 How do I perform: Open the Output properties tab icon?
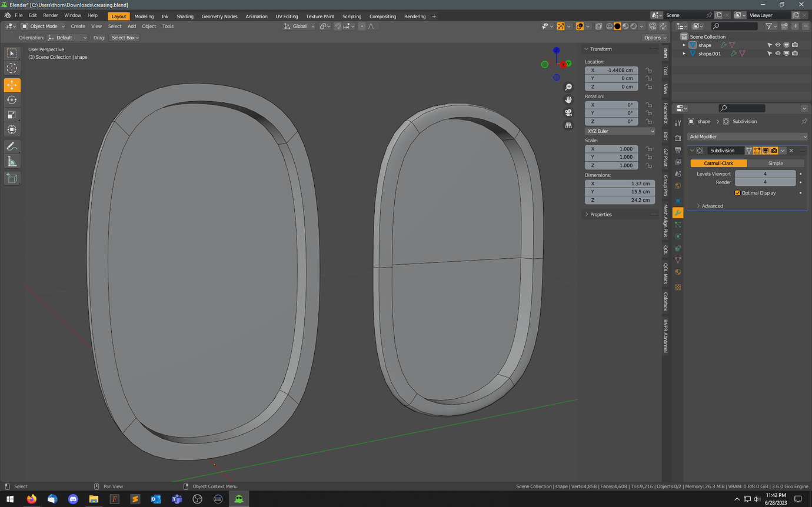[678, 150]
